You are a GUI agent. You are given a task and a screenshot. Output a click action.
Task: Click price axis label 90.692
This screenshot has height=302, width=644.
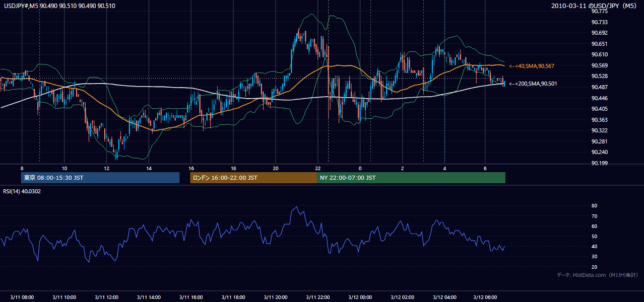pyautogui.click(x=600, y=33)
